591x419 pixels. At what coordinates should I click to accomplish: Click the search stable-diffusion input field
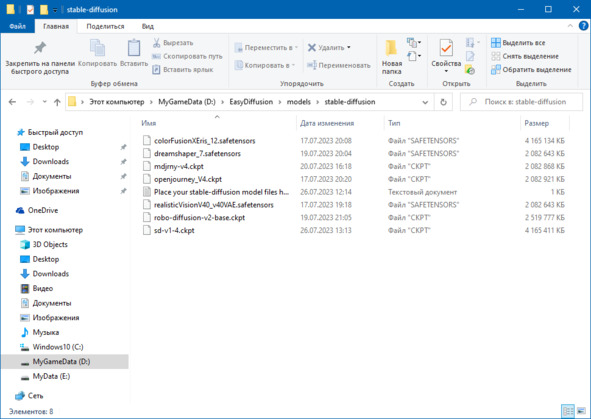522,102
